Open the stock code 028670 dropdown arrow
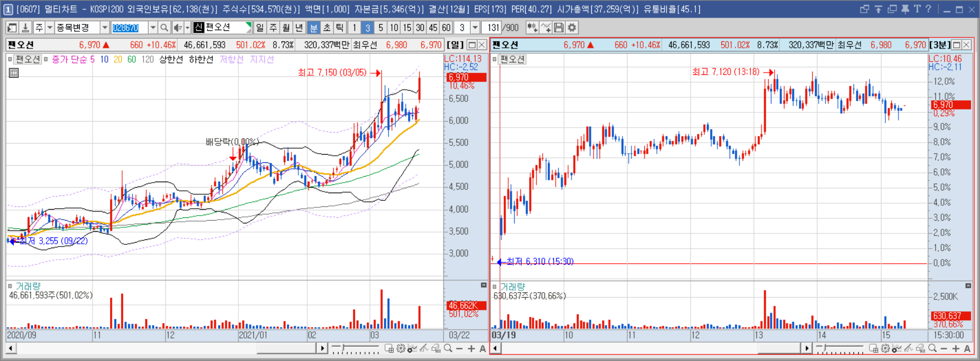 point(153,28)
